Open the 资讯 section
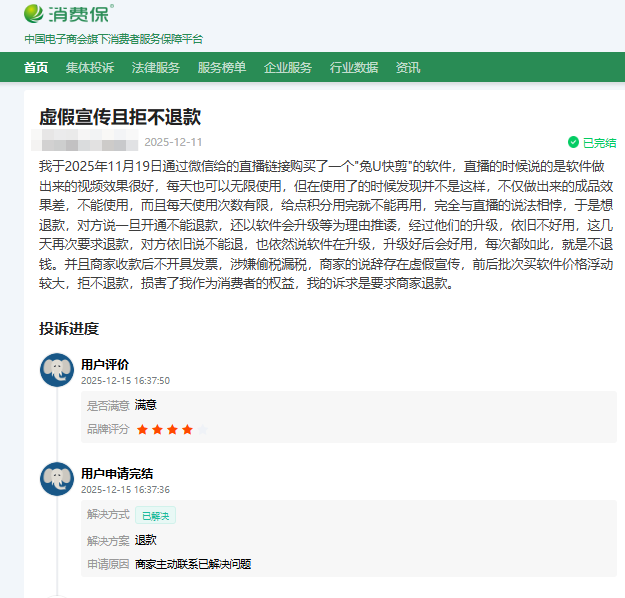The height and width of the screenshot is (598, 625). (x=408, y=68)
